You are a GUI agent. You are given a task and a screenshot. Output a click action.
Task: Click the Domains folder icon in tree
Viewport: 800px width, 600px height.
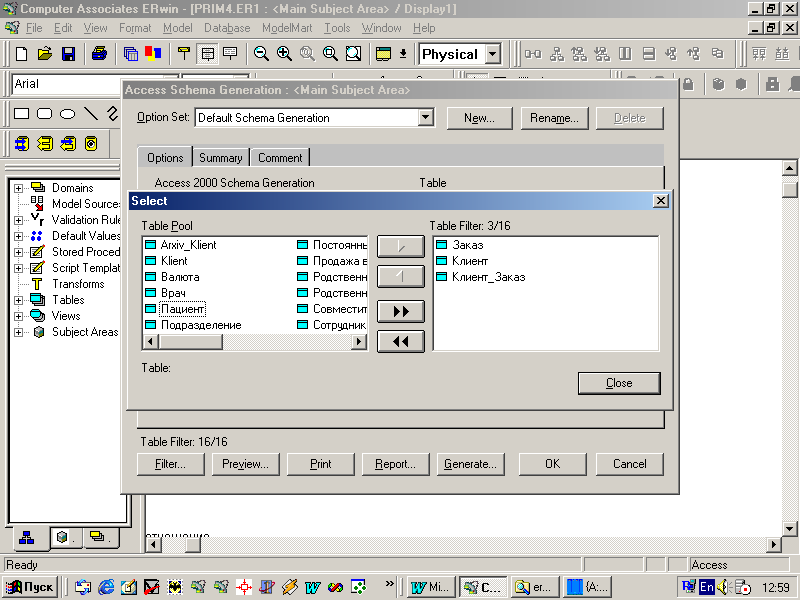[x=38, y=187]
